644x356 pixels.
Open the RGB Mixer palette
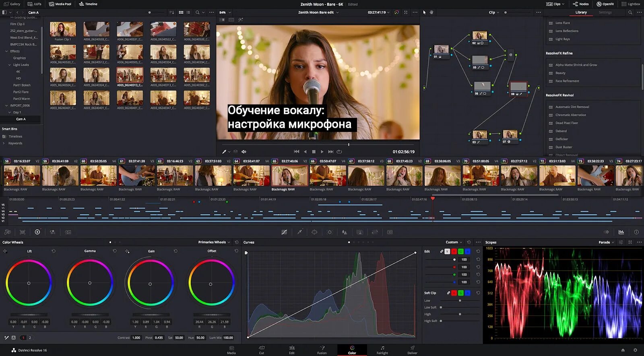pos(52,232)
